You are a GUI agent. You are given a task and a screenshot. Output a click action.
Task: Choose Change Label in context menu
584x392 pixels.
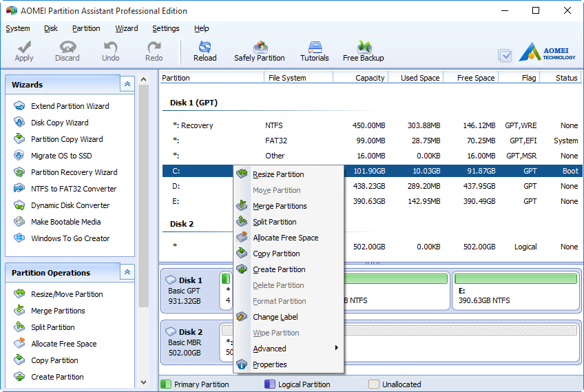289,317
